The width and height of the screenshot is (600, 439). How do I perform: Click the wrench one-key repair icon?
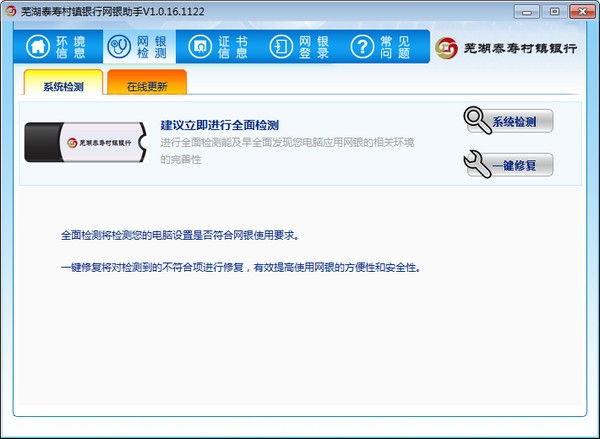pyautogui.click(x=477, y=163)
